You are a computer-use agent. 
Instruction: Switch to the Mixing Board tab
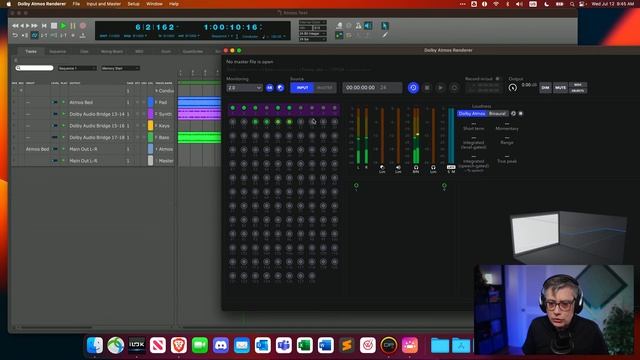112,51
